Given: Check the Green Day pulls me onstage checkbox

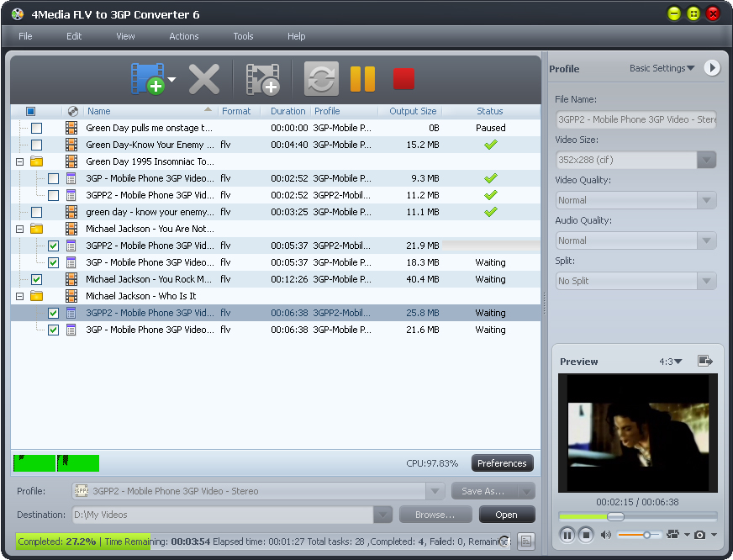Looking at the screenshot, I should [x=36, y=128].
